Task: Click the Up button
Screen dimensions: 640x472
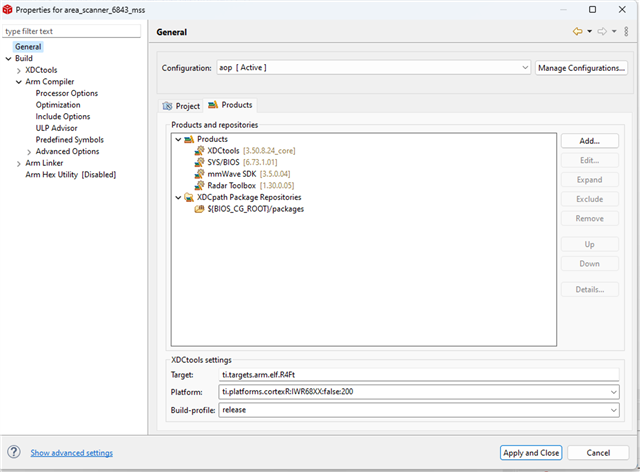Action: coord(590,244)
